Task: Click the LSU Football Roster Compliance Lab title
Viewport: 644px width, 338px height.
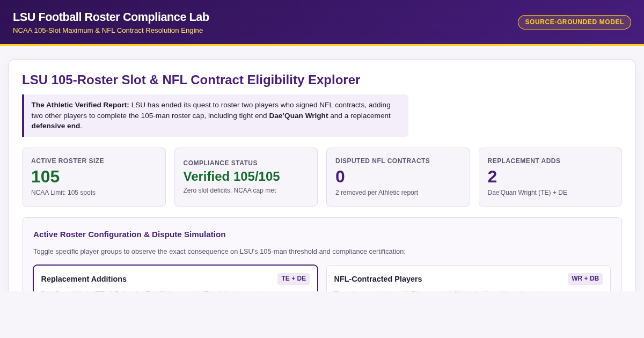Action: tap(111, 17)
